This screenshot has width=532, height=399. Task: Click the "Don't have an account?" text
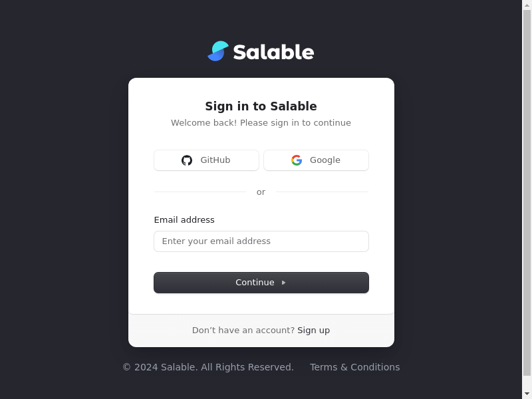coord(243,331)
